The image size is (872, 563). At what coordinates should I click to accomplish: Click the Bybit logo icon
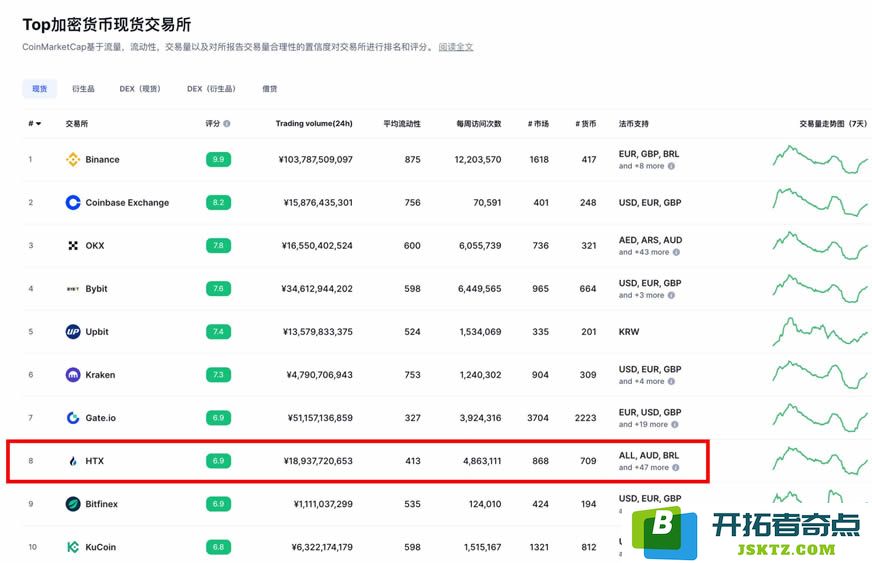(x=73, y=289)
